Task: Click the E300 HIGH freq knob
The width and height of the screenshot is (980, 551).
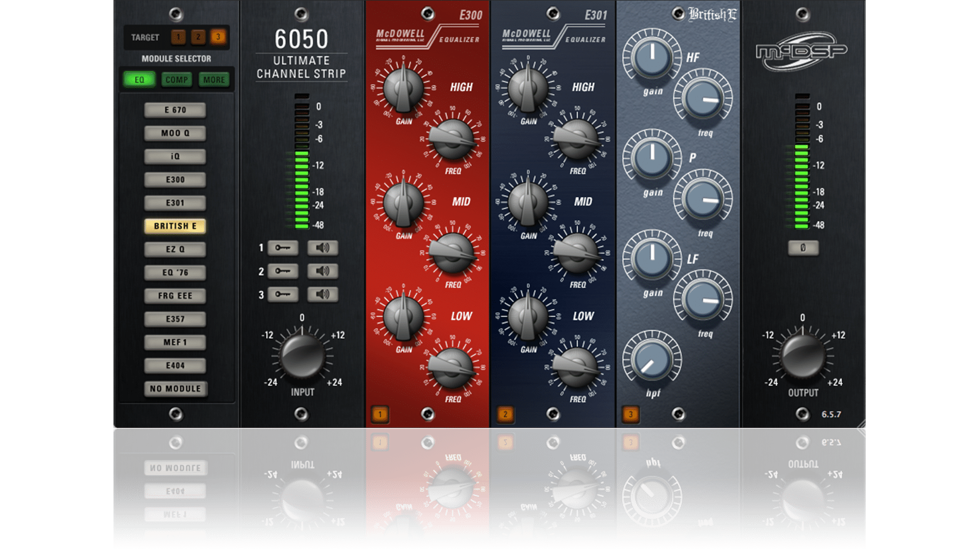Action: click(452, 139)
